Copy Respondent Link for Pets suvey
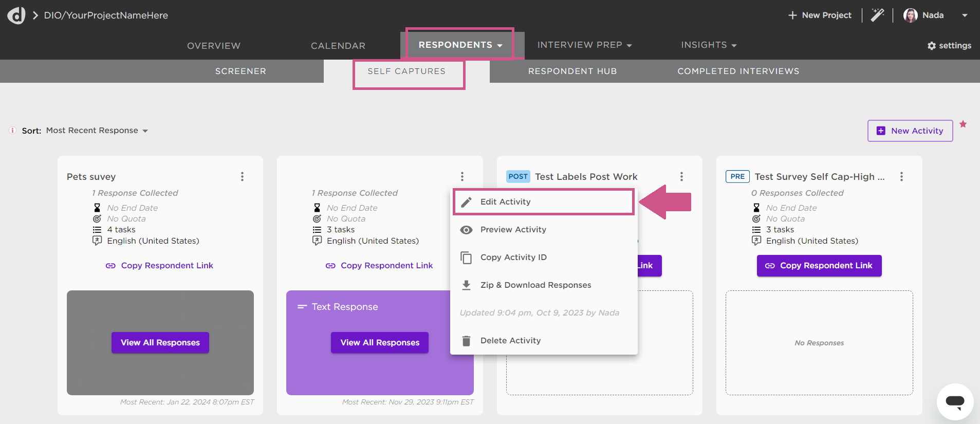980x424 pixels. click(x=159, y=266)
